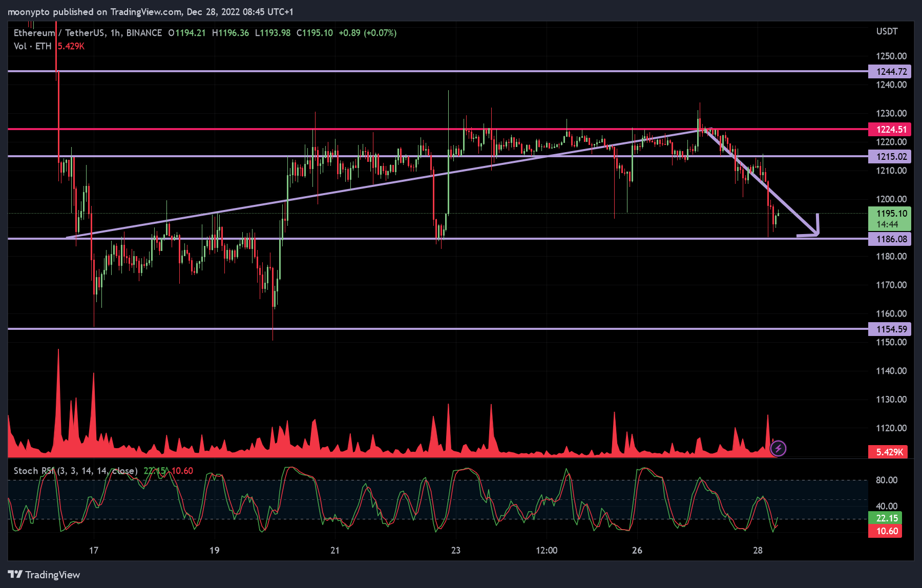
Task: Click date label 21 on time axis
Action: (x=335, y=551)
